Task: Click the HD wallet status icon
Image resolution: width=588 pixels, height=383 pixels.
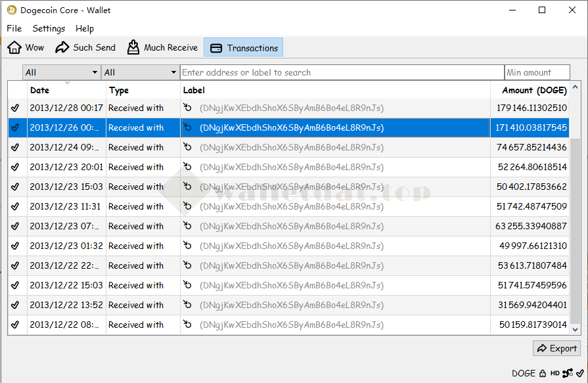Action: 554,373
